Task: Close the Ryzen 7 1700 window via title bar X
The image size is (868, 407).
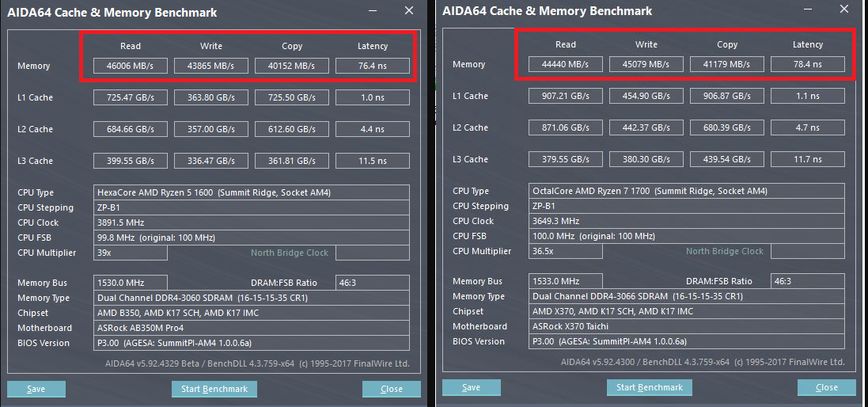Action: [844, 10]
